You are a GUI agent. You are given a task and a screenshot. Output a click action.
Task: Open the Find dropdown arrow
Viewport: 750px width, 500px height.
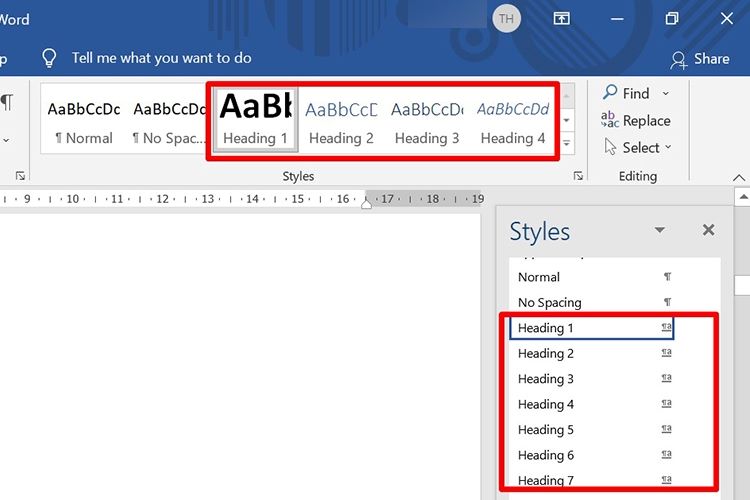point(665,93)
